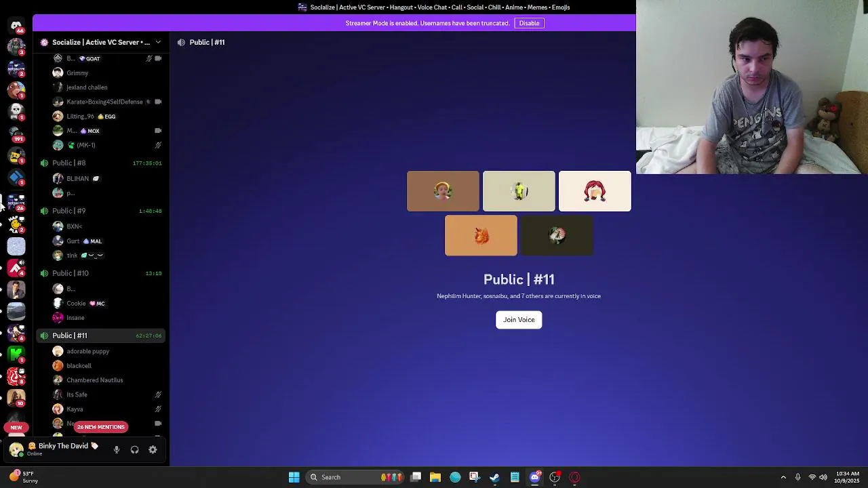Open Windows Start menu
The height and width of the screenshot is (488, 868).
294,477
